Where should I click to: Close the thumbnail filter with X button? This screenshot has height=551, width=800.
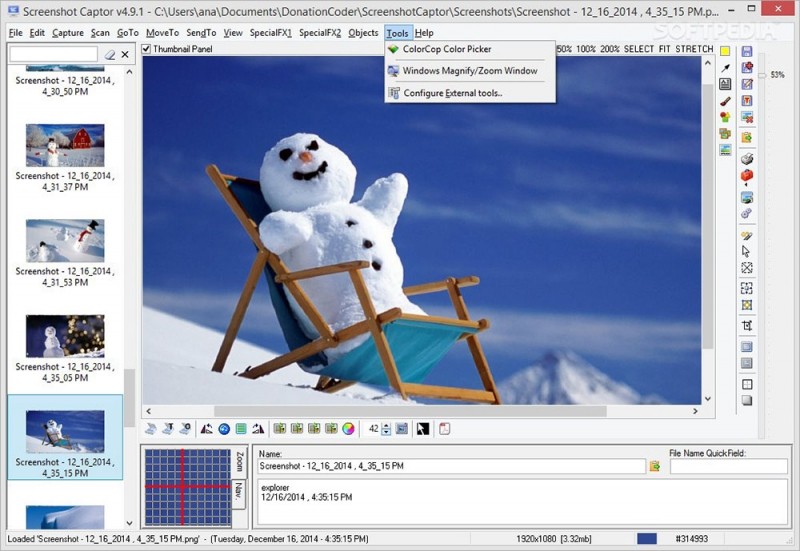[125, 54]
